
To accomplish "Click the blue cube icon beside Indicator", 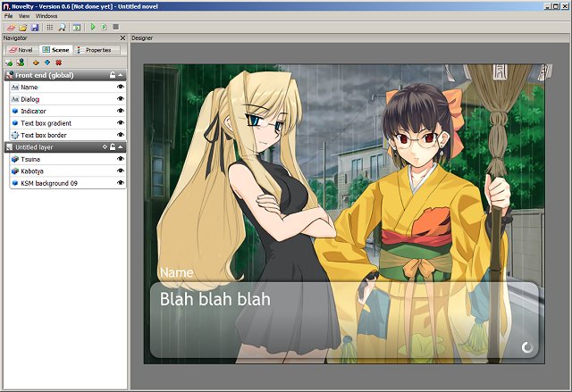I will pos(15,111).
